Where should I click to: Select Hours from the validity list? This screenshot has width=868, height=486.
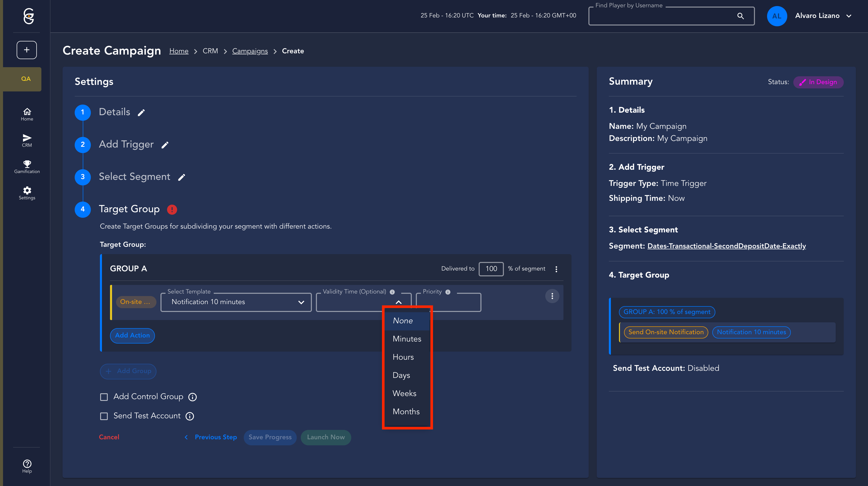pos(403,357)
